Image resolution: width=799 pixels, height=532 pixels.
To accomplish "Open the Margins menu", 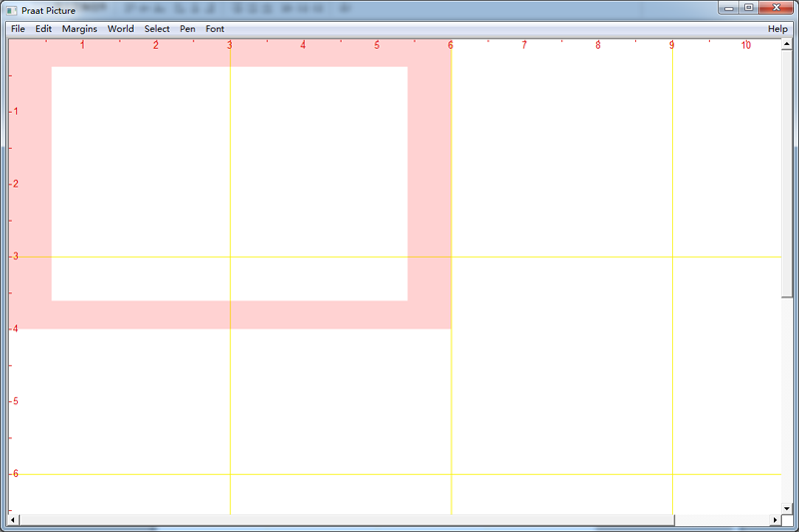I will 79,29.
